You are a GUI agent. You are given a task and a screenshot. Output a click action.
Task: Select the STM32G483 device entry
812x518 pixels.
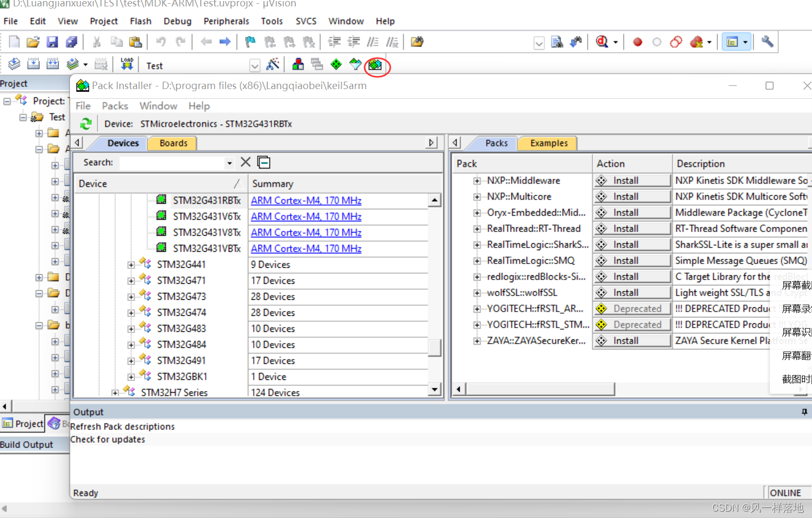(181, 329)
